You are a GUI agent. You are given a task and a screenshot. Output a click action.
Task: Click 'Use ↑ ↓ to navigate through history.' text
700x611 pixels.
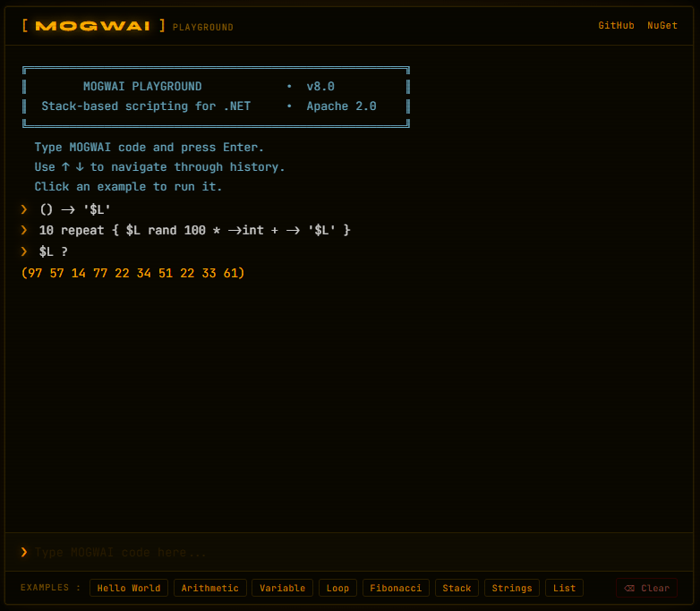tap(159, 167)
